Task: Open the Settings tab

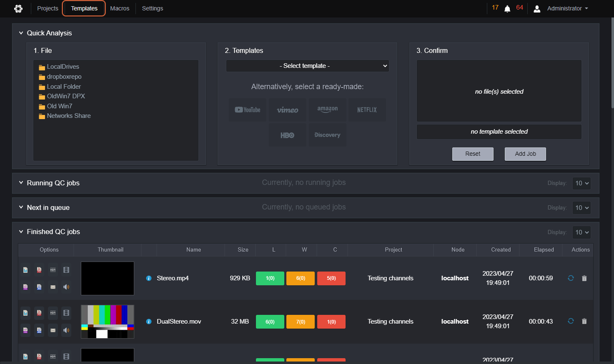Action: [x=153, y=8]
